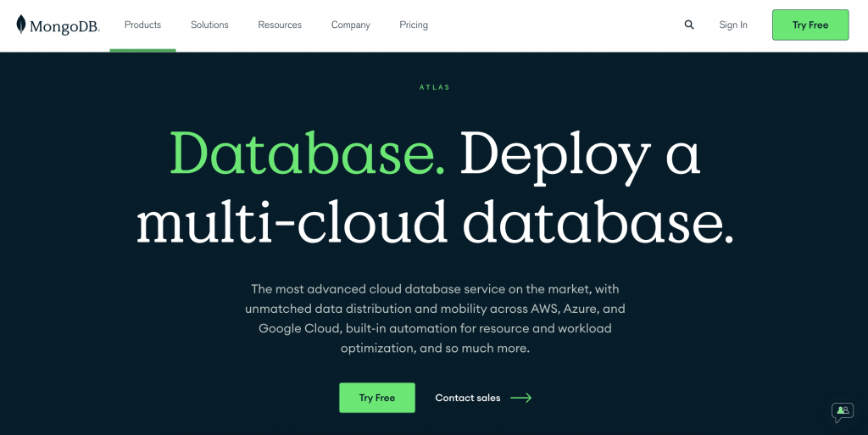Open the chat support bubble icon
Screen dimensions: 868x435
843,412
